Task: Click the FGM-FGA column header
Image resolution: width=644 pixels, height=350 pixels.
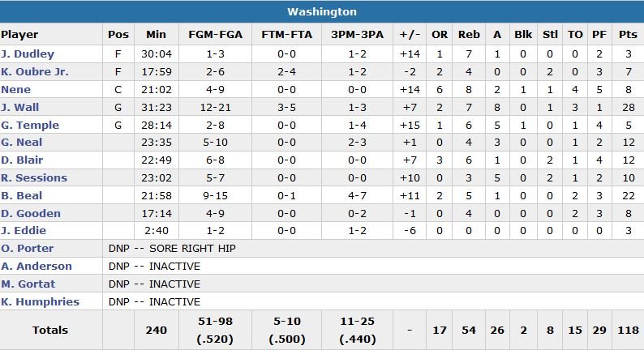Action: click(x=213, y=35)
